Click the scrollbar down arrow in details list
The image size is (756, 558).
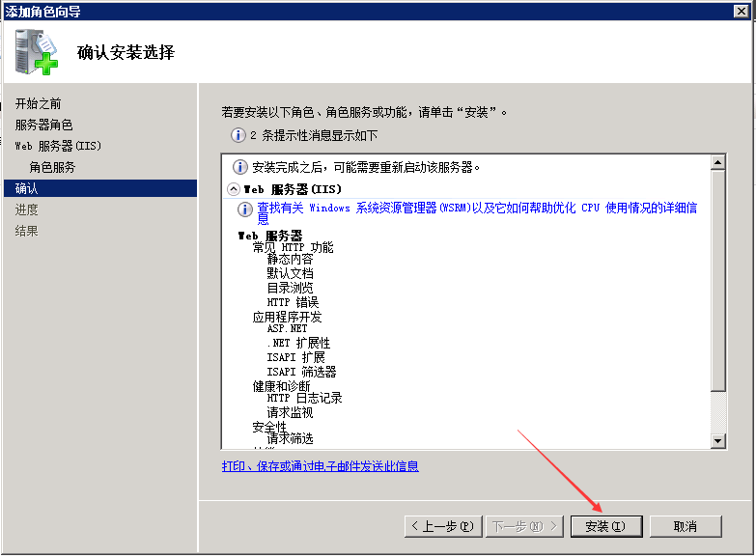click(x=717, y=441)
